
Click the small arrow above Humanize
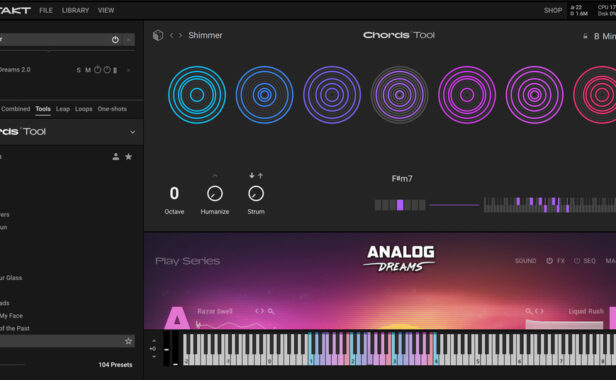214,175
